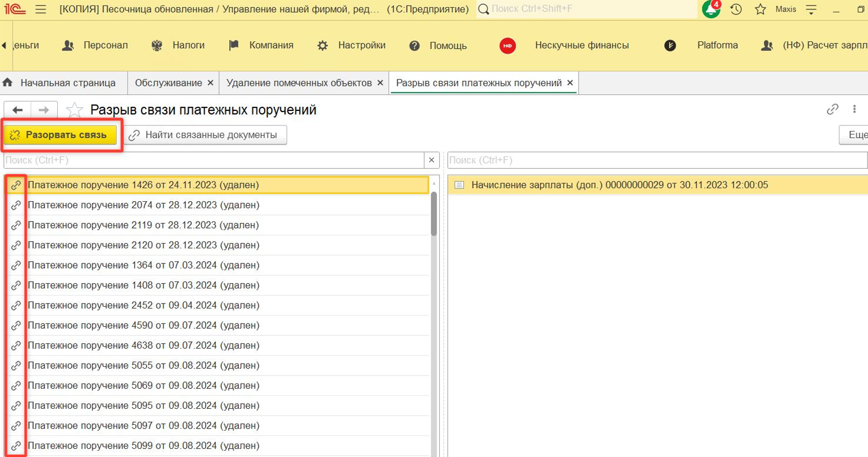868x457 pixels.
Task: Click link icon next to payment order 2074
Action: [x=16, y=205]
